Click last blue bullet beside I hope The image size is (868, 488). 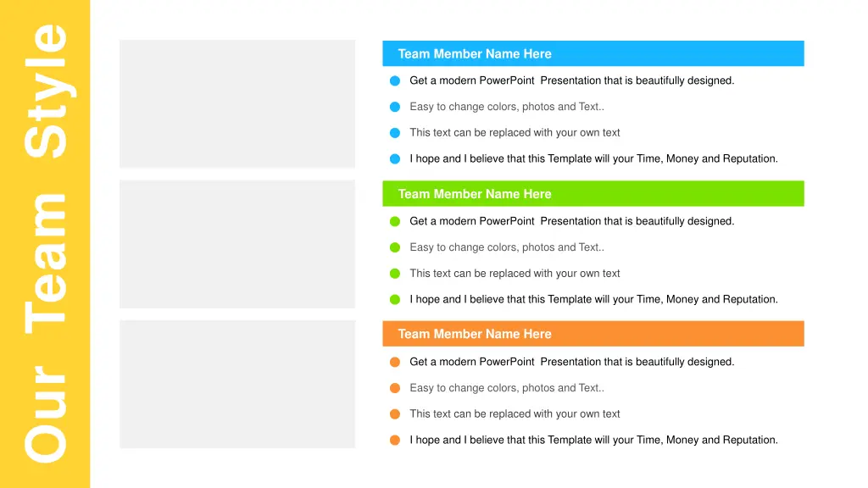coord(395,158)
